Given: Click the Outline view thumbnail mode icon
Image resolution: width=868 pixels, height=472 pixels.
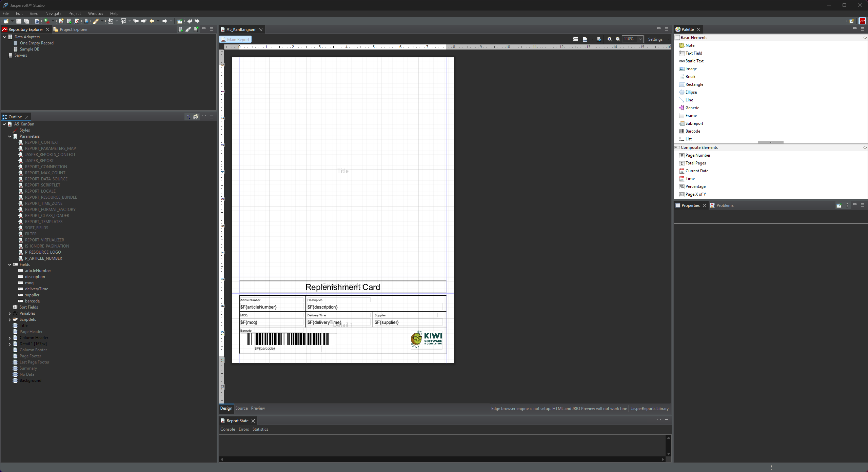Looking at the screenshot, I should tap(196, 117).
